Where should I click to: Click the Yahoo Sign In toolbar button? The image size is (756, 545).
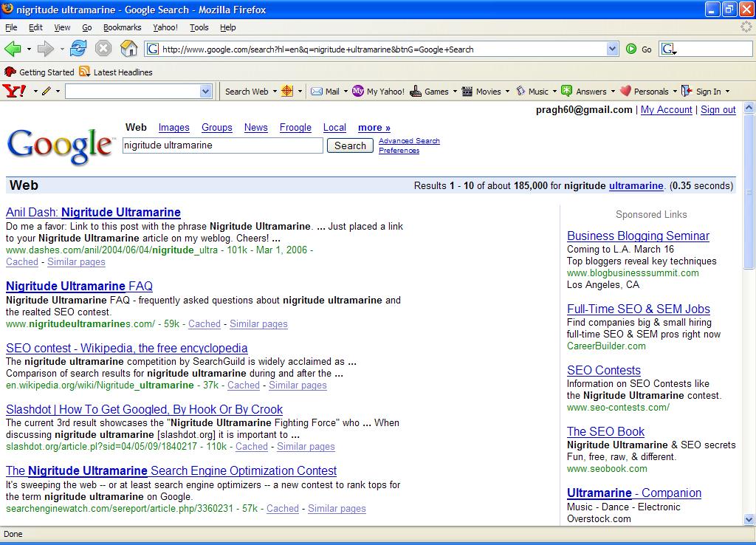point(701,91)
